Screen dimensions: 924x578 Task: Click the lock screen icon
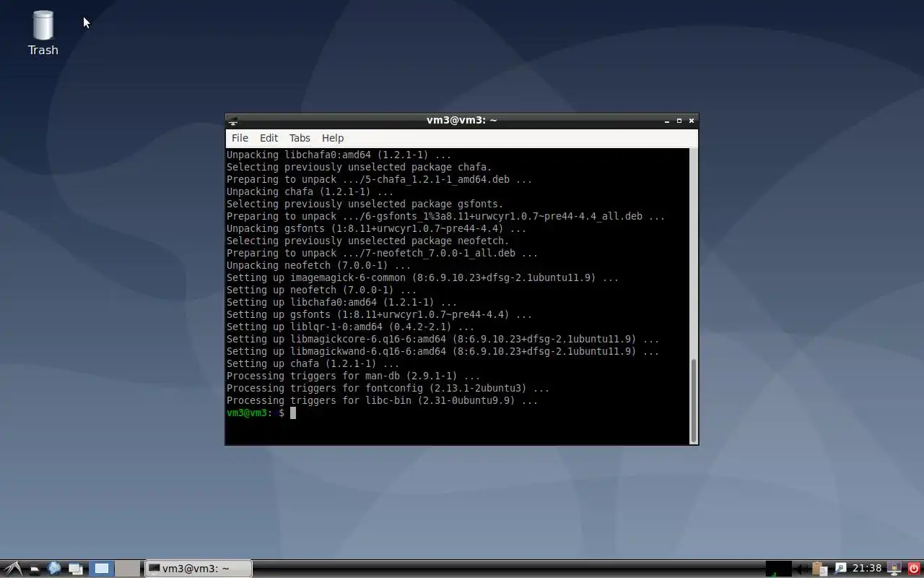click(x=894, y=569)
